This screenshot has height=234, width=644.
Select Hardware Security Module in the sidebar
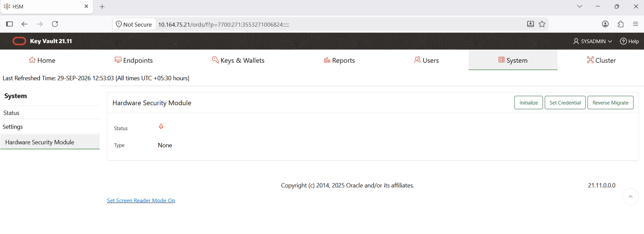[x=50, y=142]
